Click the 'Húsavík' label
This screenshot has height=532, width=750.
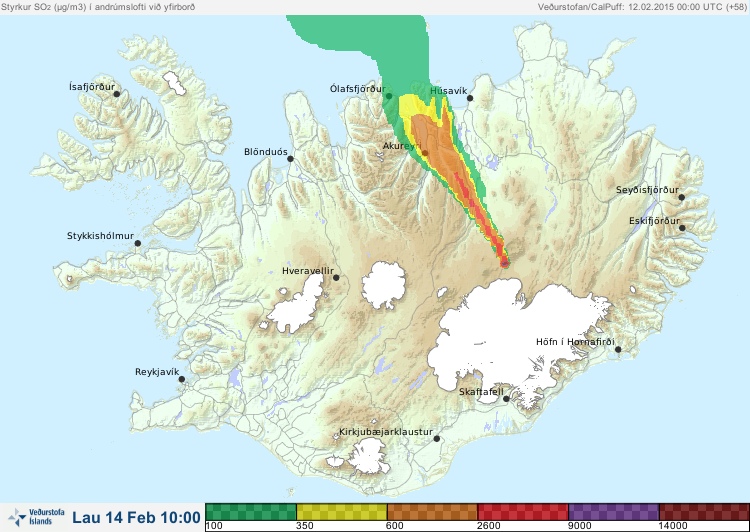[x=449, y=91]
